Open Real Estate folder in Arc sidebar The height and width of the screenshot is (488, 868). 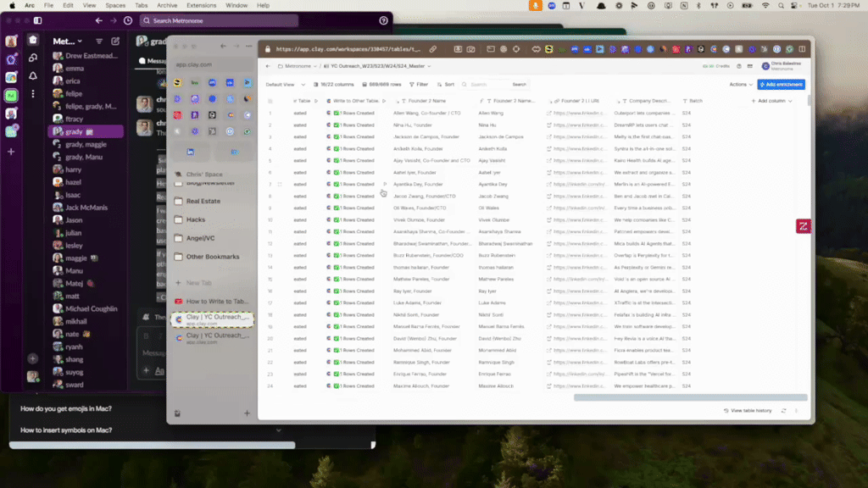[x=203, y=202]
